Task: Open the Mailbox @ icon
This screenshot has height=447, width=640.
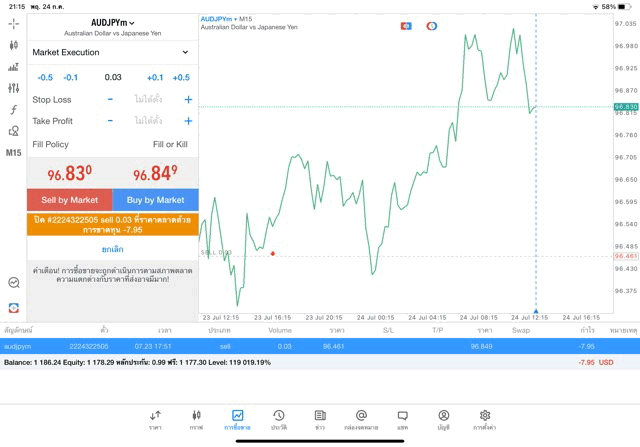Action: [x=361, y=419]
